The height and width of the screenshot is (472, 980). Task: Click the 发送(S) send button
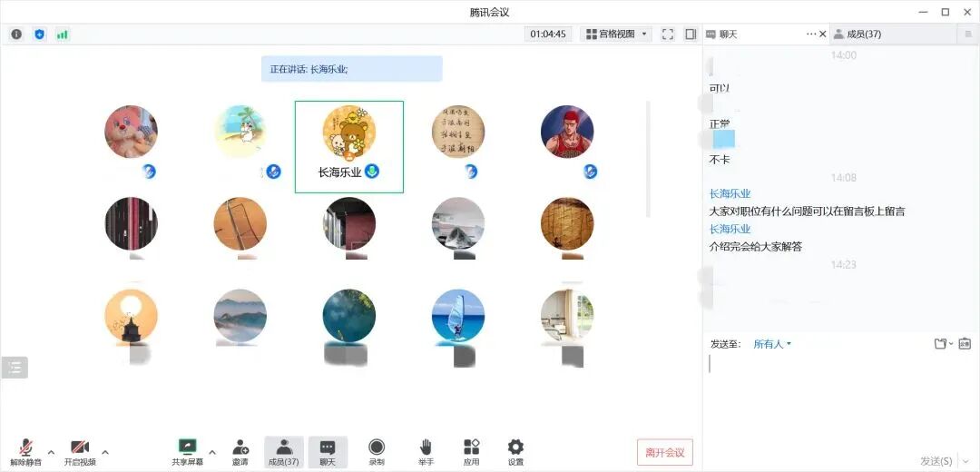(x=936, y=461)
